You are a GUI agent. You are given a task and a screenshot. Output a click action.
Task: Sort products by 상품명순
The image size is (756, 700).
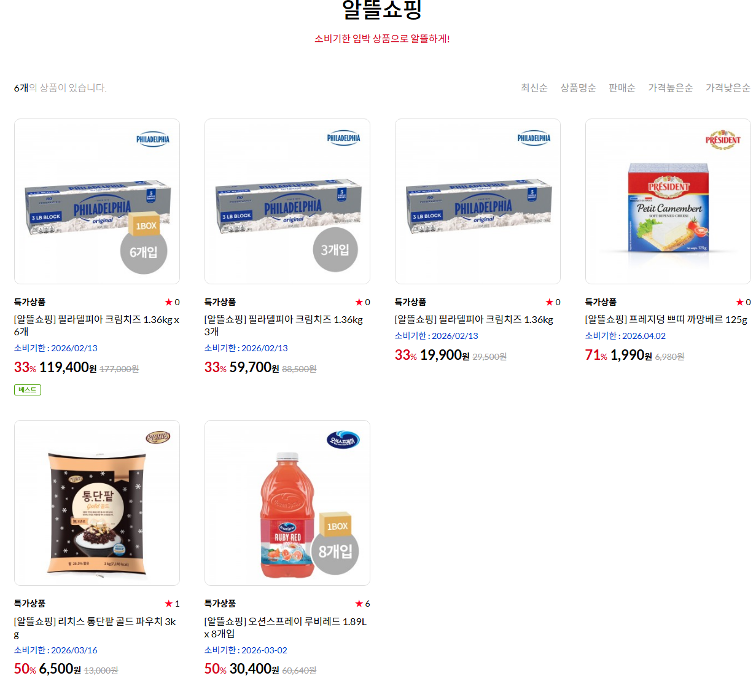(x=578, y=88)
